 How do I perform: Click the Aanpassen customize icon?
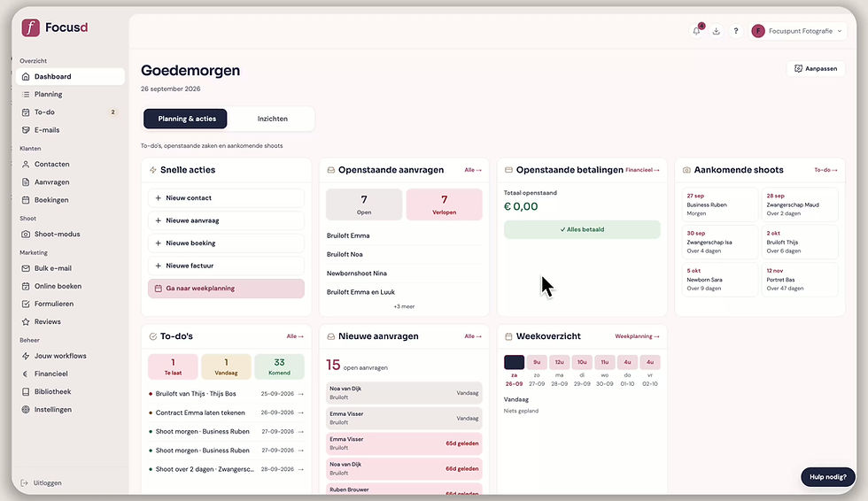(798, 68)
